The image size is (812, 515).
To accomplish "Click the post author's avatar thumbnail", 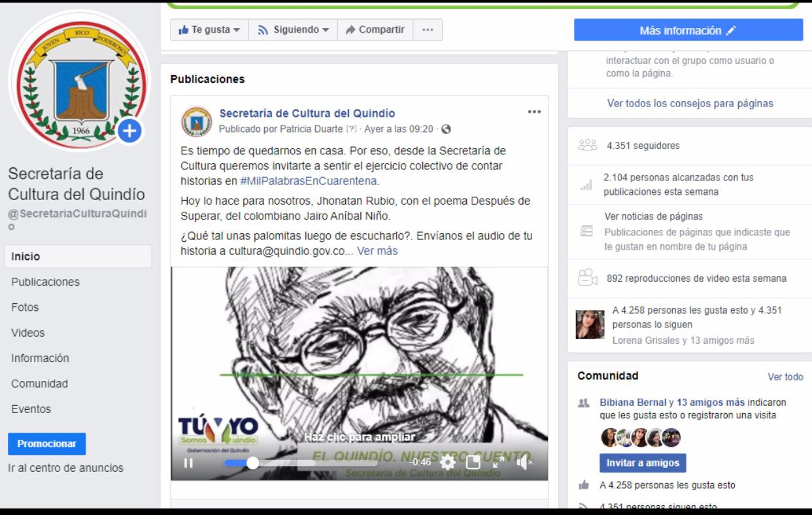I will coord(196,121).
